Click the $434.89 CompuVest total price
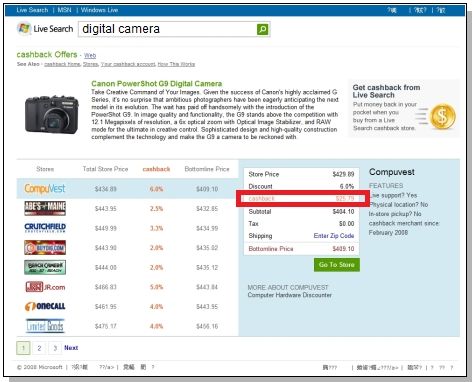The width and height of the screenshot is (472, 382). click(x=106, y=189)
